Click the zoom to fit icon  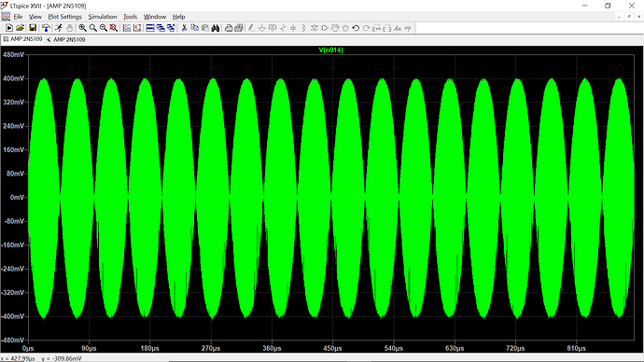[113, 28]
